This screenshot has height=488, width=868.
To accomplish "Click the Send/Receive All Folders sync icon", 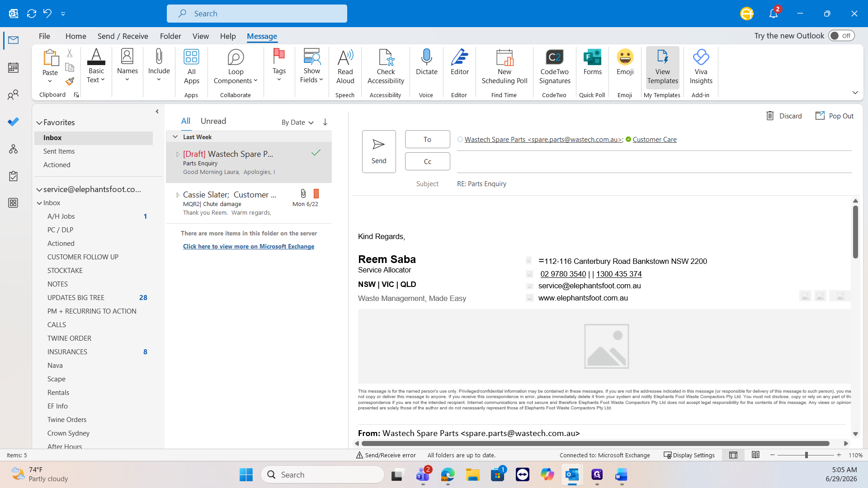I will 31,14.
